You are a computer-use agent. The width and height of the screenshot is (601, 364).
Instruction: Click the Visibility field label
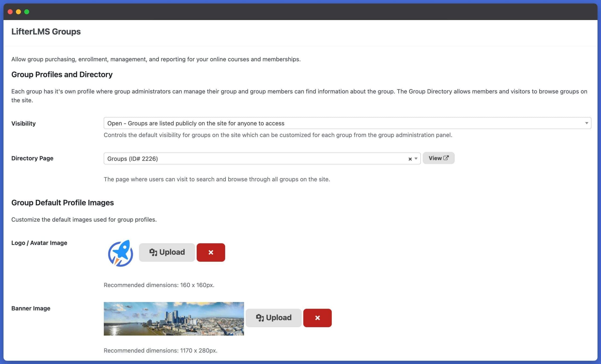coord(23,124)
